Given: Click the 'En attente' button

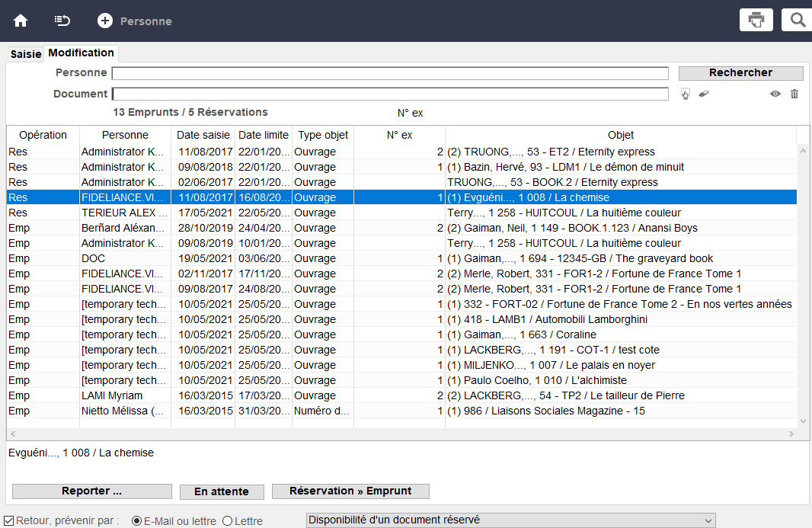Looking at the screenshot, I should click(x=222, y=491).
